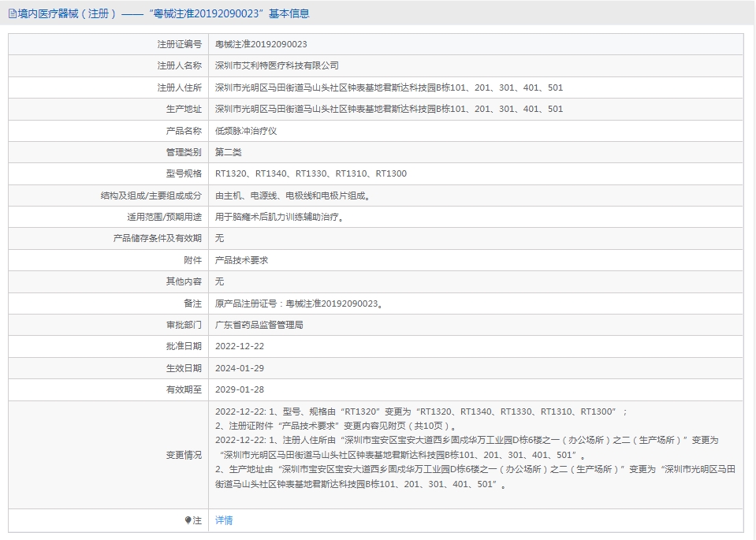Click the 生产地址 address value

click(389, 109)
